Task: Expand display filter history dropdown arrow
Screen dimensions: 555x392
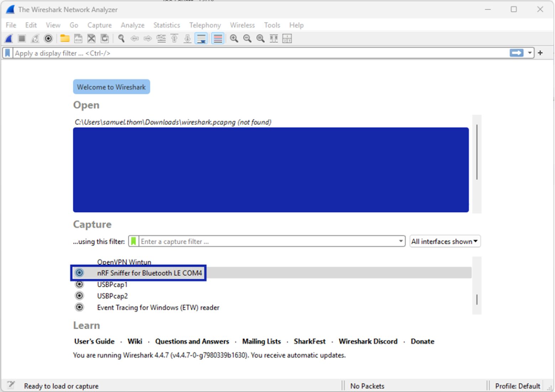Action: 530,53
